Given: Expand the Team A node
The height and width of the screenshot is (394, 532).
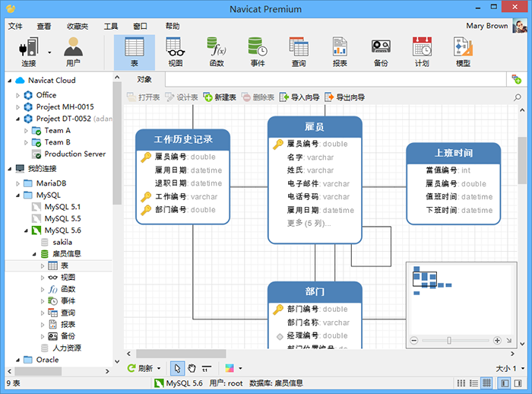Looking at the screenshot, I should (26, 131).
